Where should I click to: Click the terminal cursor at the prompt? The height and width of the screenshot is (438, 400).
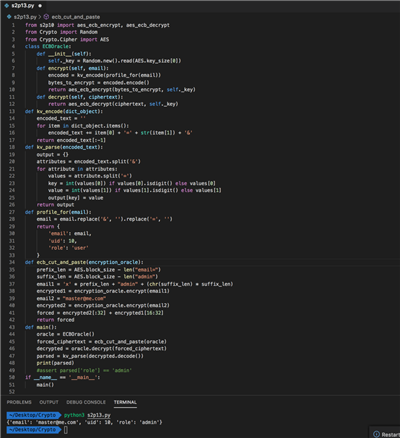click(66, 430)
